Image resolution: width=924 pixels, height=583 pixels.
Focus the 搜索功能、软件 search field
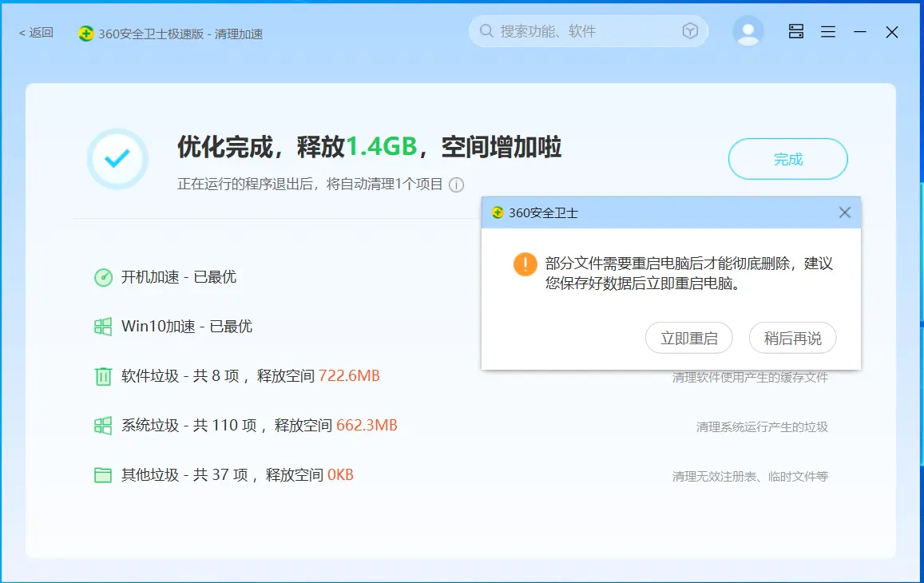pos(588,31)
